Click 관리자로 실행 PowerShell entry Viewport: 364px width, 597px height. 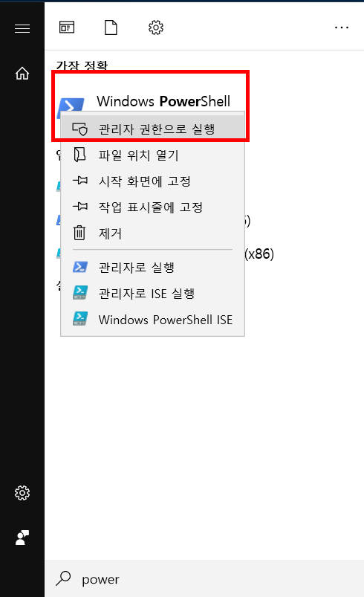pos(152,268)
